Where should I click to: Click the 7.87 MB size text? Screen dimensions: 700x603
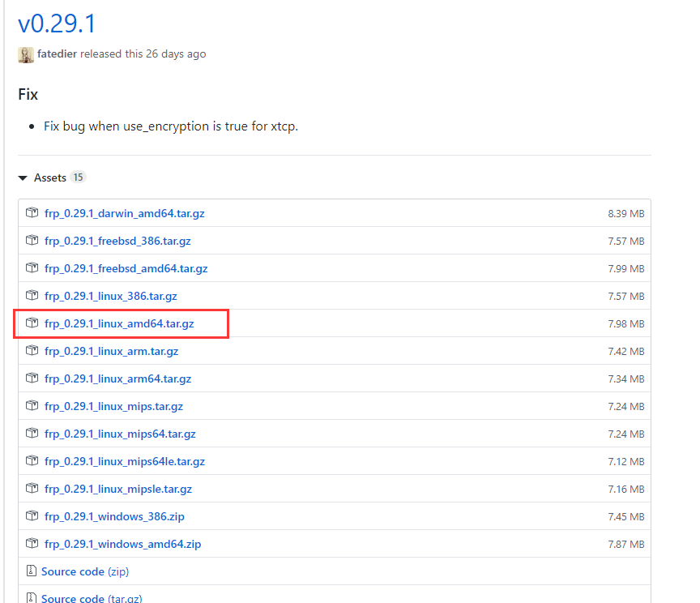(626, 545)
